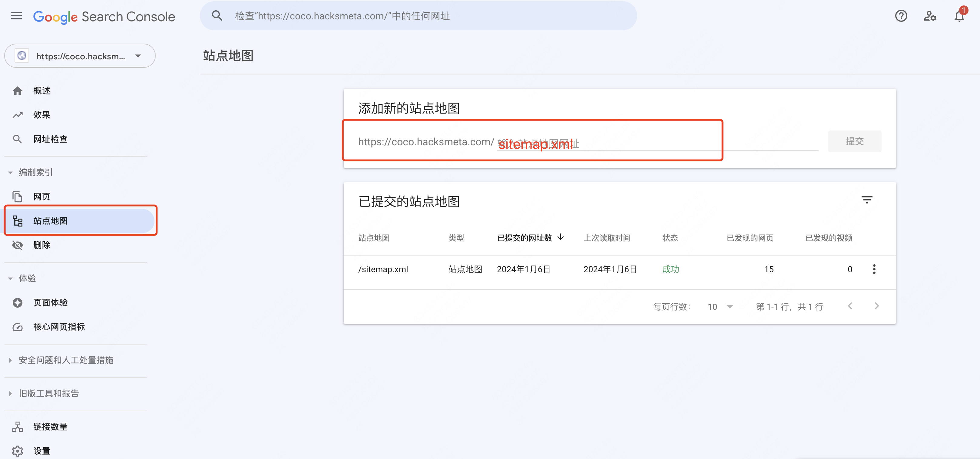Screen dimensions: 980x459
Task: Click discovered videos value 0
Action: coord(849,269)
